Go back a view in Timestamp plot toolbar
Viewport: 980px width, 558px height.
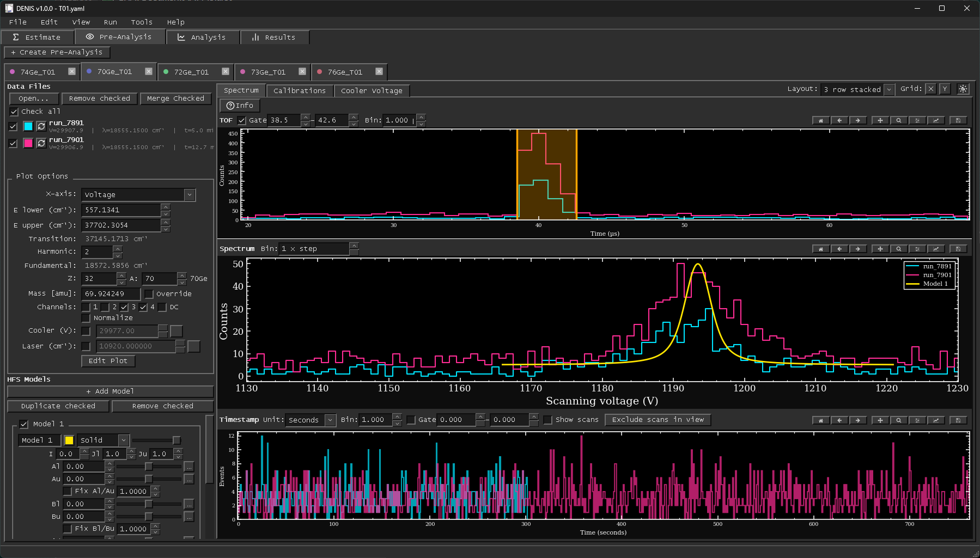(839, 420)
